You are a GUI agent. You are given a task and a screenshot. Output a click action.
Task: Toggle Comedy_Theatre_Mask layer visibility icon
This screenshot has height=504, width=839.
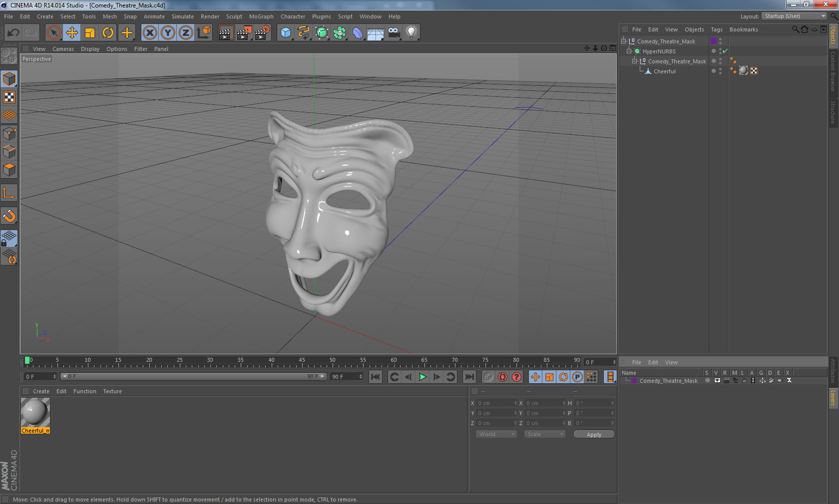717,380
